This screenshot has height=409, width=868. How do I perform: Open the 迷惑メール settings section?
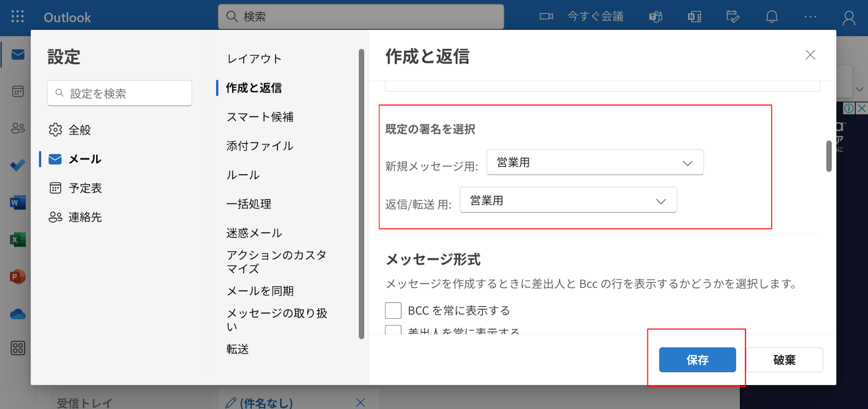click(x=254, y=233)
